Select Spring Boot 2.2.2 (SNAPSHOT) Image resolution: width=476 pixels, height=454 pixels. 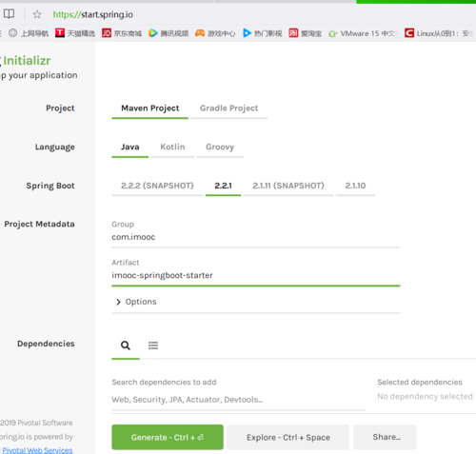point(157,186)
